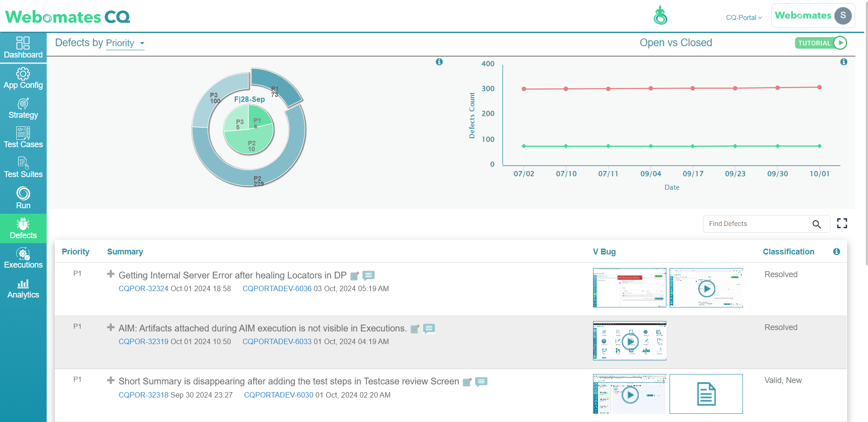Open App Config in sidebar
Viewport: 868px width, 422px height.
23,78
